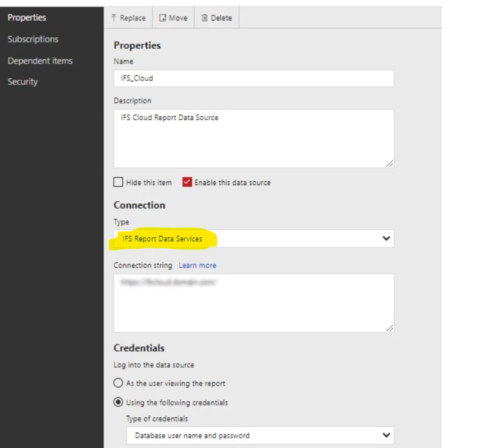Click the chevron of credentials type dropdown
The width and height of the screenshot is (483, 448).
coord(386,435)
